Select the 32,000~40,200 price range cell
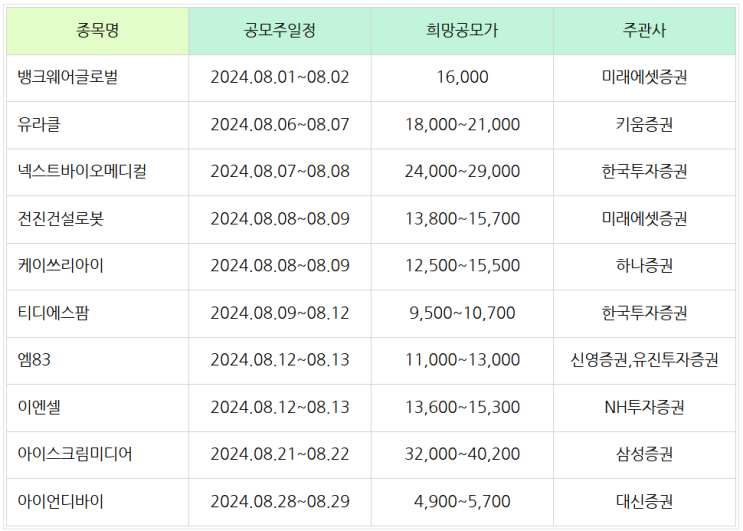 (462, 454)
